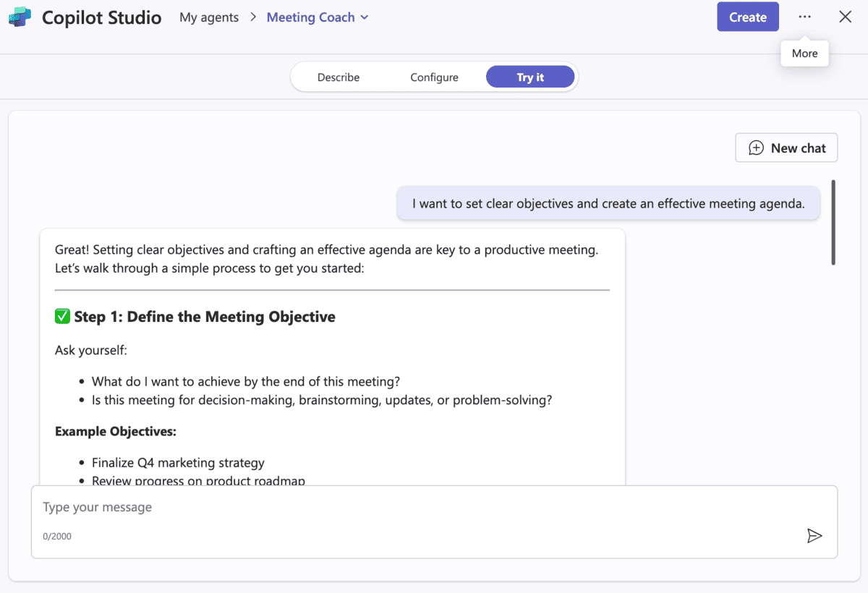This screenshot has height=593, width=868.
Task: Start a New chat
Action: (x=786, y=148)
